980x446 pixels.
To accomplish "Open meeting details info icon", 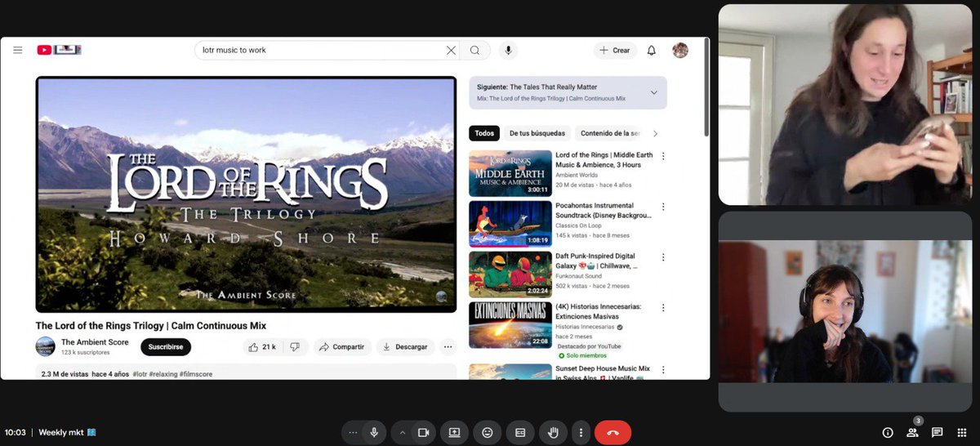I will (x=888, y=432).
